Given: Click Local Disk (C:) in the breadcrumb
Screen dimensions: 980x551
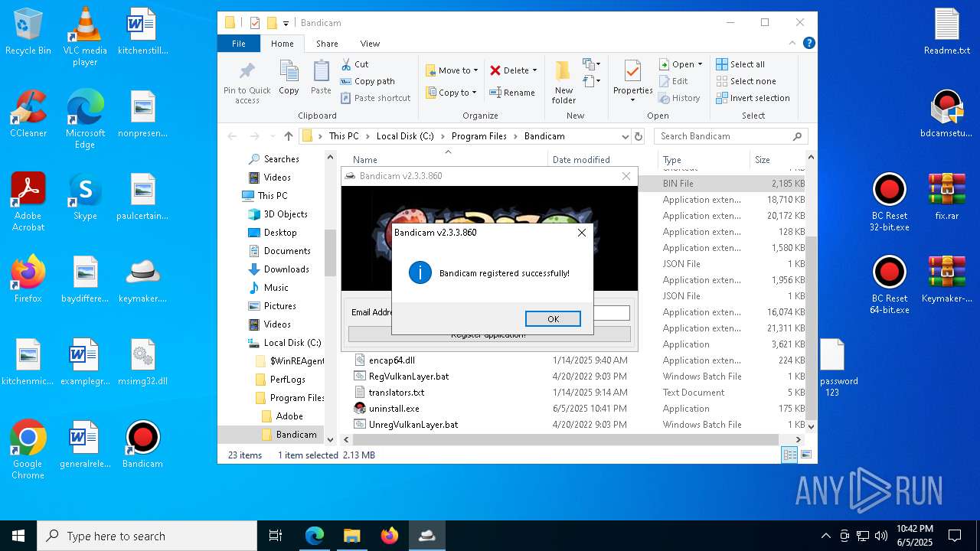Looking at the screenshot, I should [x=405, y=136].
